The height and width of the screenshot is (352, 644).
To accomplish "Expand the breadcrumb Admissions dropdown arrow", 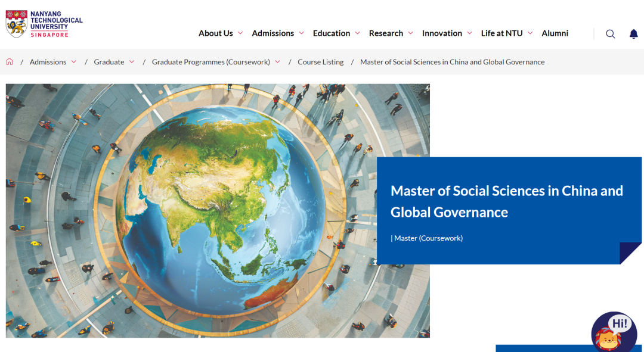I will pyautogui.click(x=74, y=62).
